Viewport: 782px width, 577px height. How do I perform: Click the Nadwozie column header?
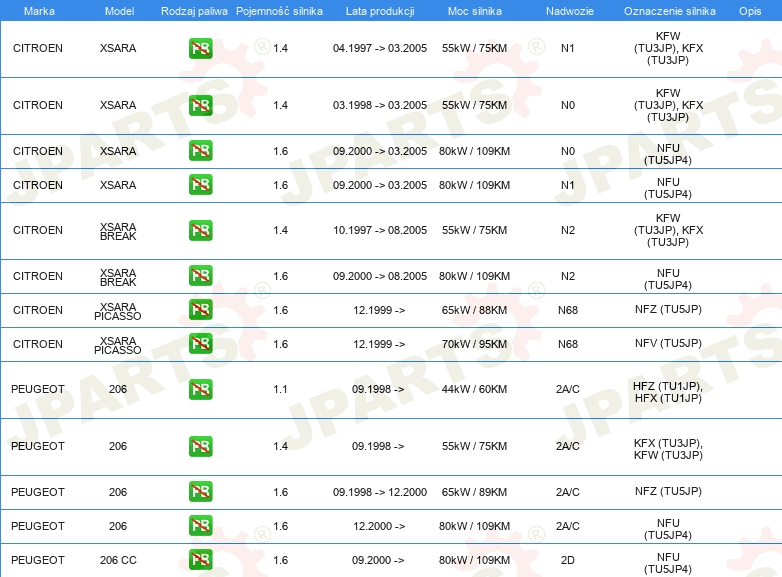click(x=570, y=11)
